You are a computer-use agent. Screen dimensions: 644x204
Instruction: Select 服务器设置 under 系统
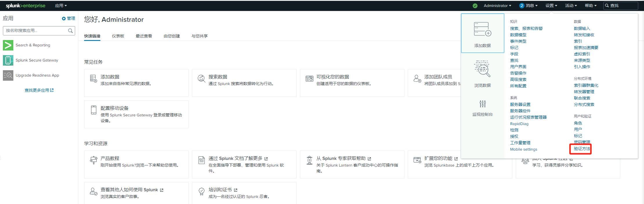(520, 104)
